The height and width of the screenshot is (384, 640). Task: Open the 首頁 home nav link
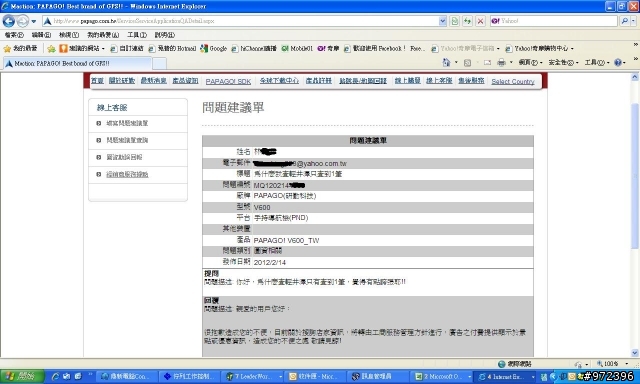[97, 81]
